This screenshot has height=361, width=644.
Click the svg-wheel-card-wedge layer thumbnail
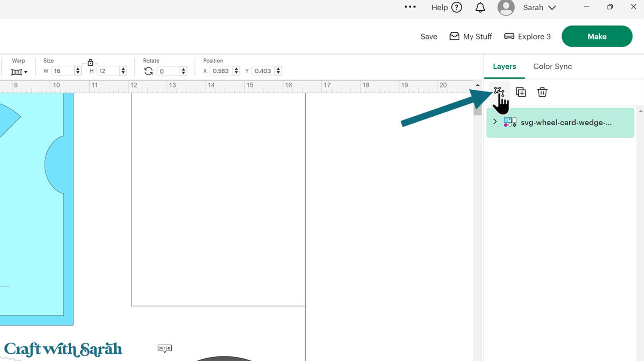click(510, 122)
